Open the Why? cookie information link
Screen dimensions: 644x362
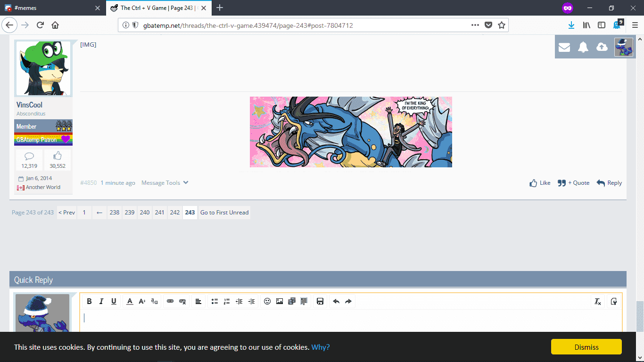pos(321,347)
